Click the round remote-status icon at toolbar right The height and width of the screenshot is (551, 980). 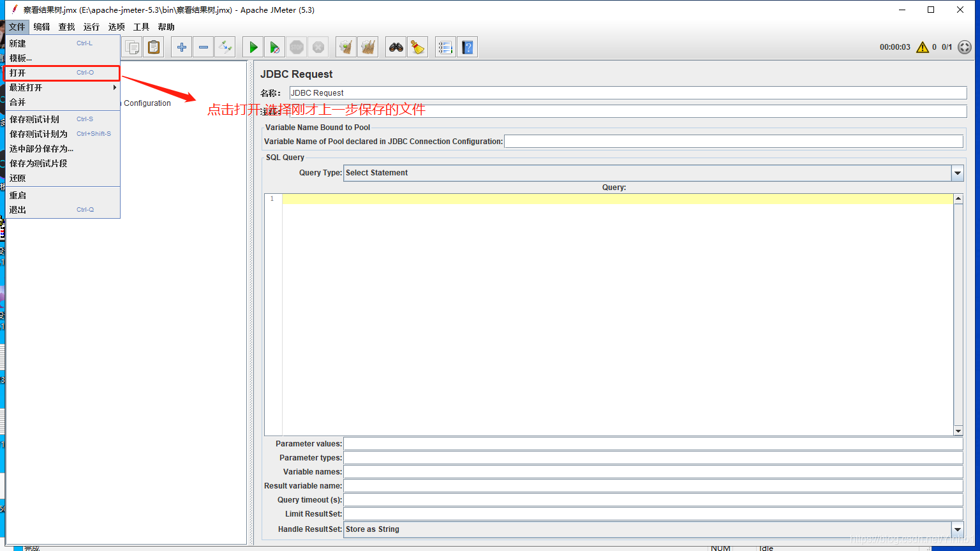[x=965, y=47]
